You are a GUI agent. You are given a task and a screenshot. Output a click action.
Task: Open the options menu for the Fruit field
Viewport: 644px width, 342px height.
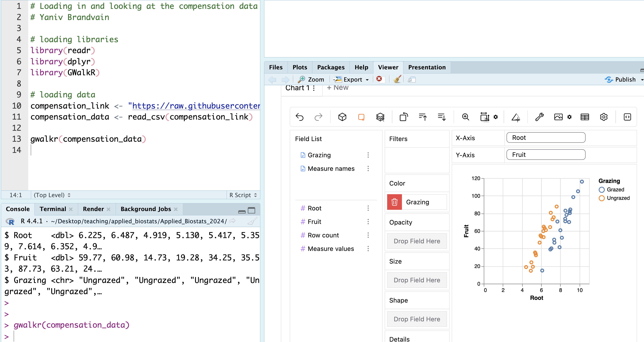(368, 222)
